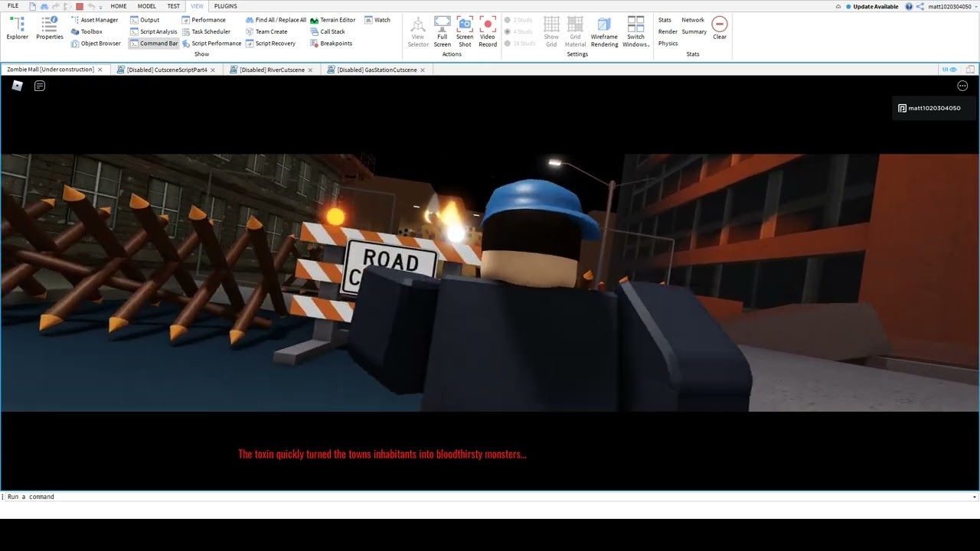Click the new file quick-access icon
Image resolution: width=980 pixels, height=551 pixels.
point(33,6)
